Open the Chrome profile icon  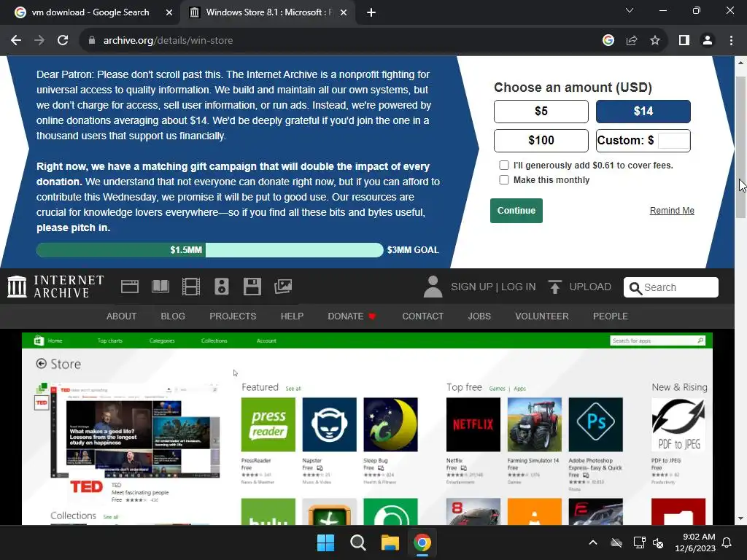tap(708, 41)
